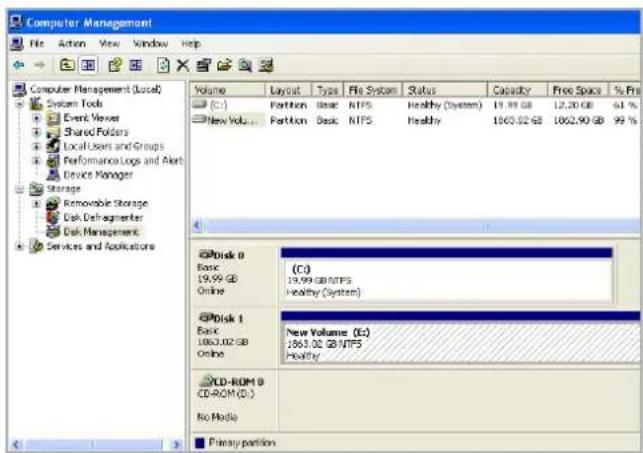This screenshot has height=453, width=643.
Task: Click the 12.20 GB free space cell
Action: (573, 105)
